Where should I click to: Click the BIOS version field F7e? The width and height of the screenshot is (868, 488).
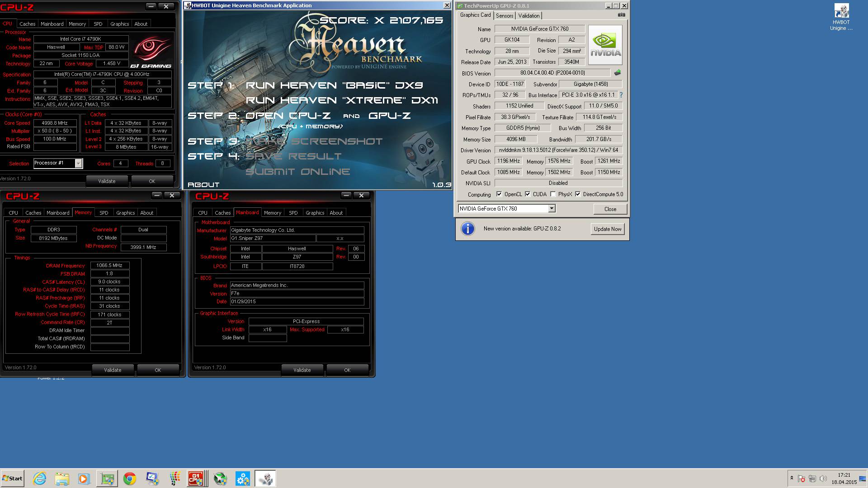click(297, 293)
